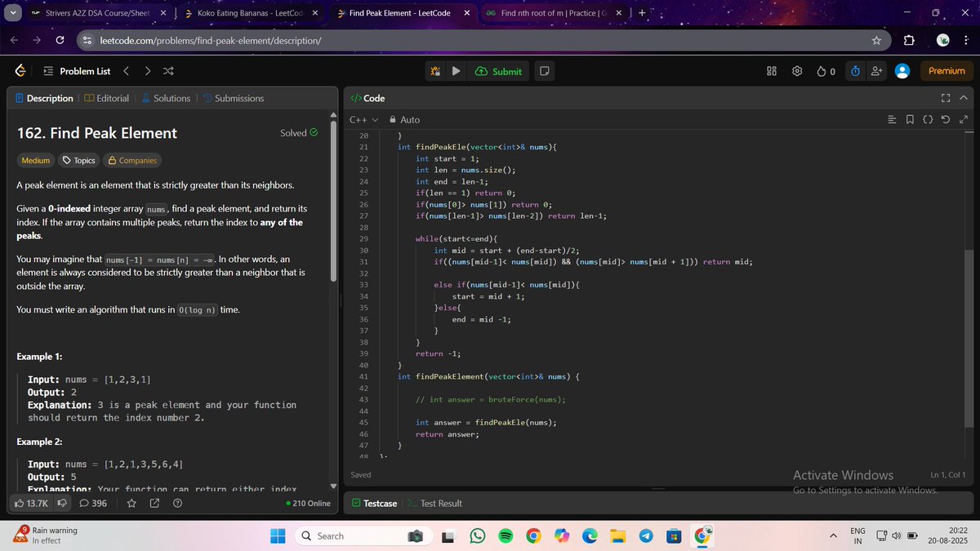Open LeetCode settings gear
The width and height of the screenshot is (980, 551).
coord(797,71)
